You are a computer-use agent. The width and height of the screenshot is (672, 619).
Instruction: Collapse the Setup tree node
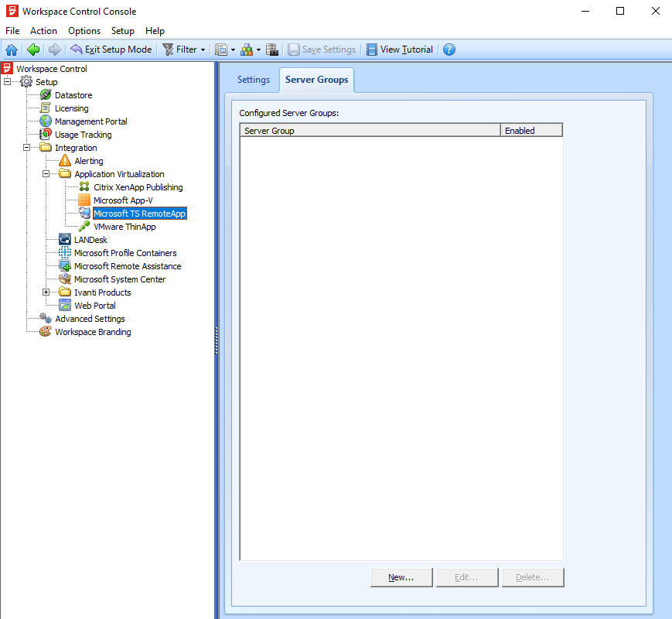click(x=7, y=81)
